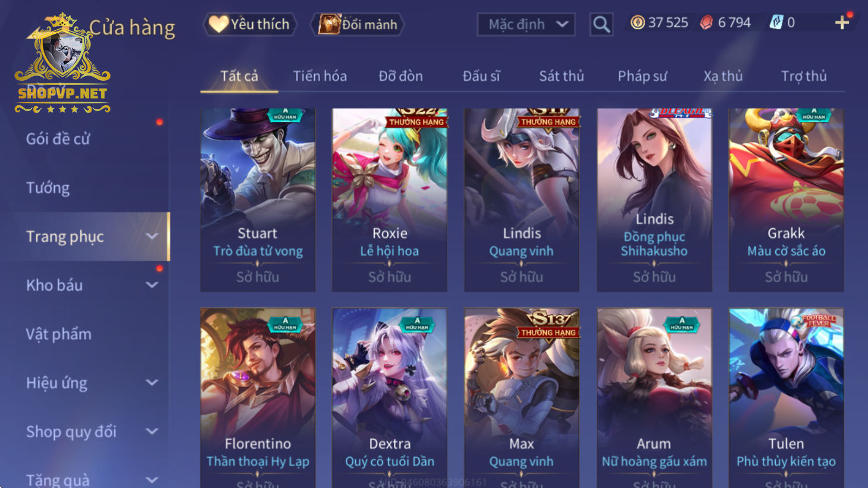The image size is (868, 488).
Task: Open the Mặc định sort dropdown
Action: click(x=526, y=24)
